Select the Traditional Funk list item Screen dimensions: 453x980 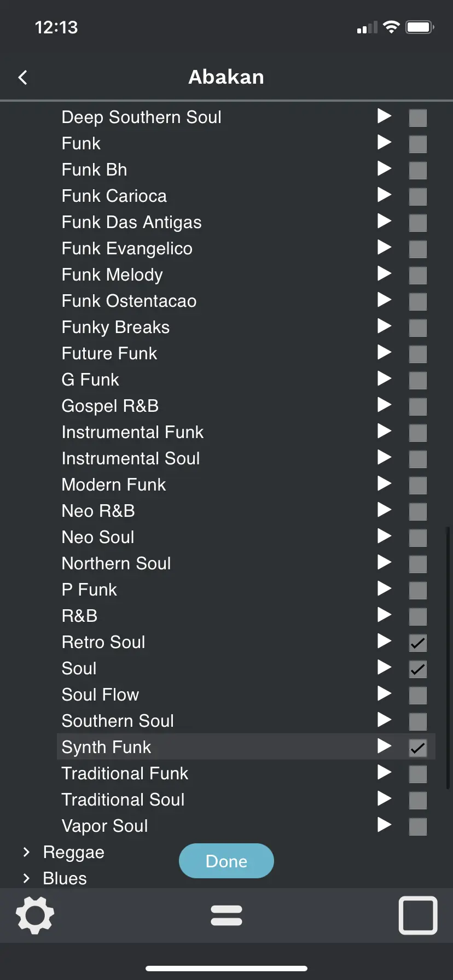click(x=125, y=773)
